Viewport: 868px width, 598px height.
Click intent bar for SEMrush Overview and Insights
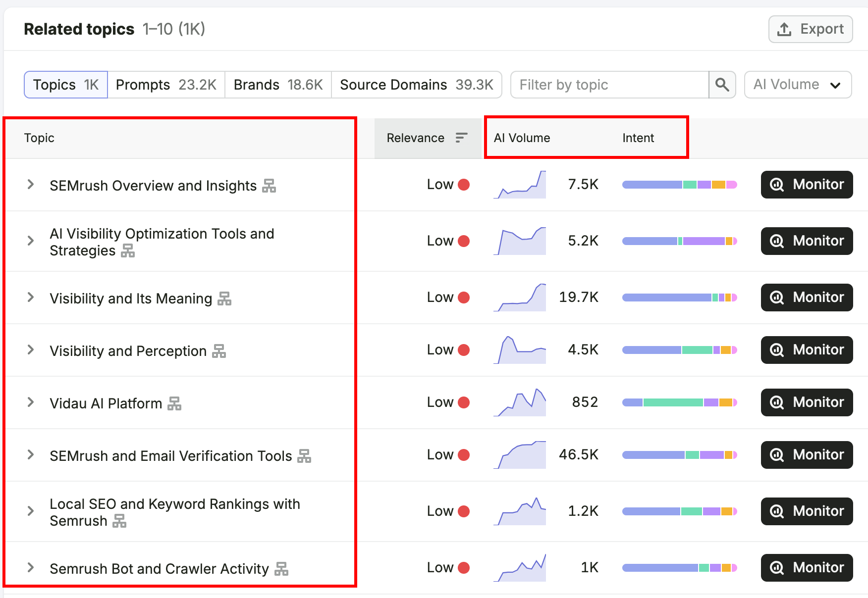[680, 185]
